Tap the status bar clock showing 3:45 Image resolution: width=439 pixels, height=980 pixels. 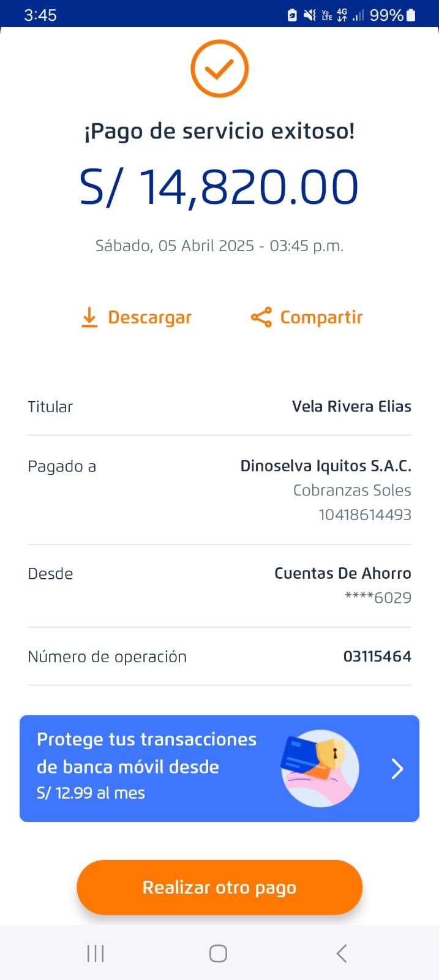point(40,15)
